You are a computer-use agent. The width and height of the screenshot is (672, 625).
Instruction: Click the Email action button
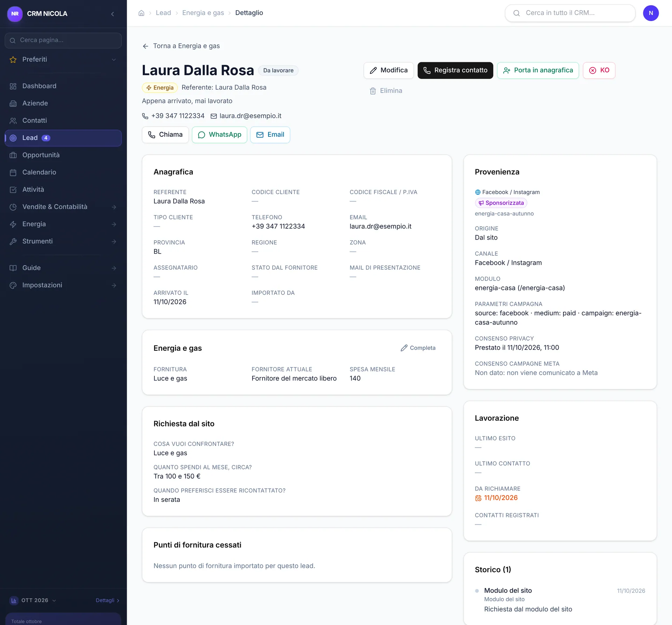pyautogui.click(x=270, y=135)
